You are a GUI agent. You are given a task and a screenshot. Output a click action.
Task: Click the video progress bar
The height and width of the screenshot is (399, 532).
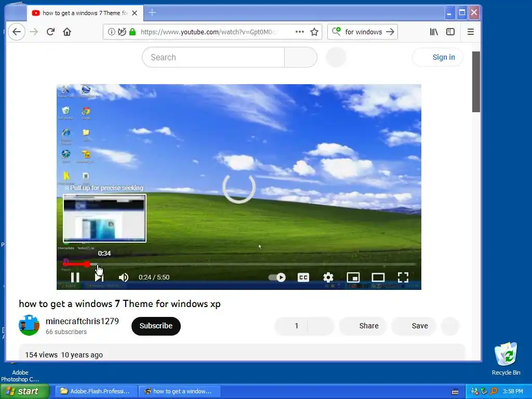239,264
